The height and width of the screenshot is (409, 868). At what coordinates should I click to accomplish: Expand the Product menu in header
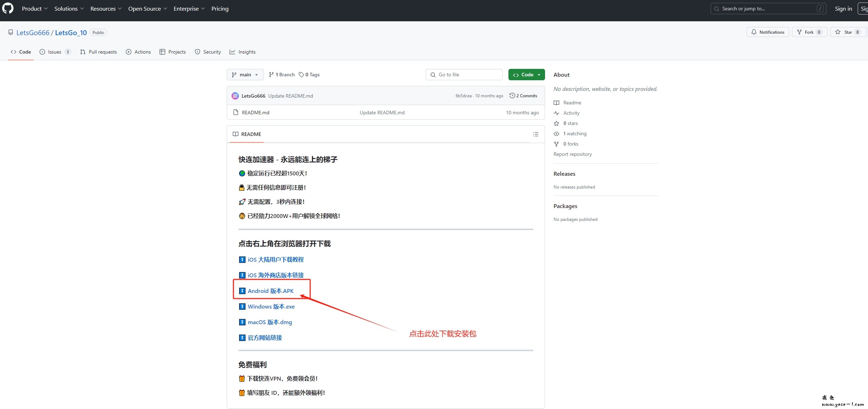pos(34,9)
